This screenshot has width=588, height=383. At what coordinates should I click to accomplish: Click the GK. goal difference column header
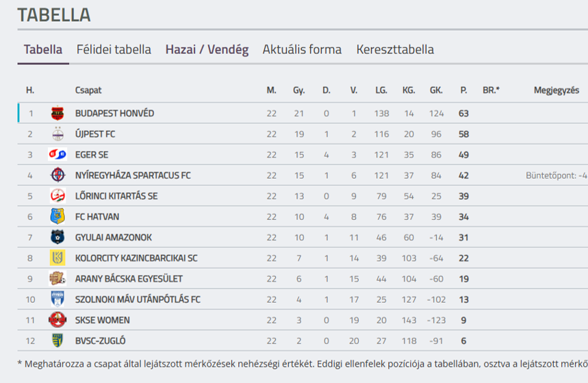coord(436,90)
